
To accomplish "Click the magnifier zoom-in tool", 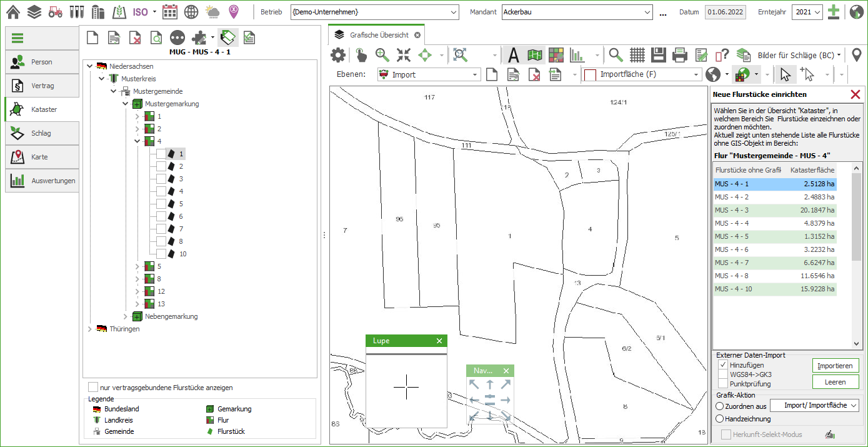I will coord(382,55).
